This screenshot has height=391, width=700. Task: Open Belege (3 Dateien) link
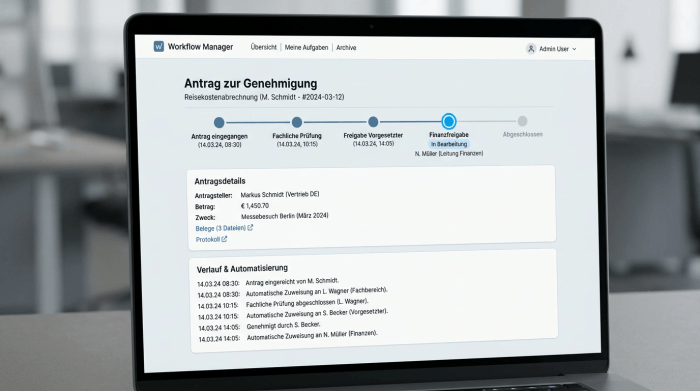(221, 228)
